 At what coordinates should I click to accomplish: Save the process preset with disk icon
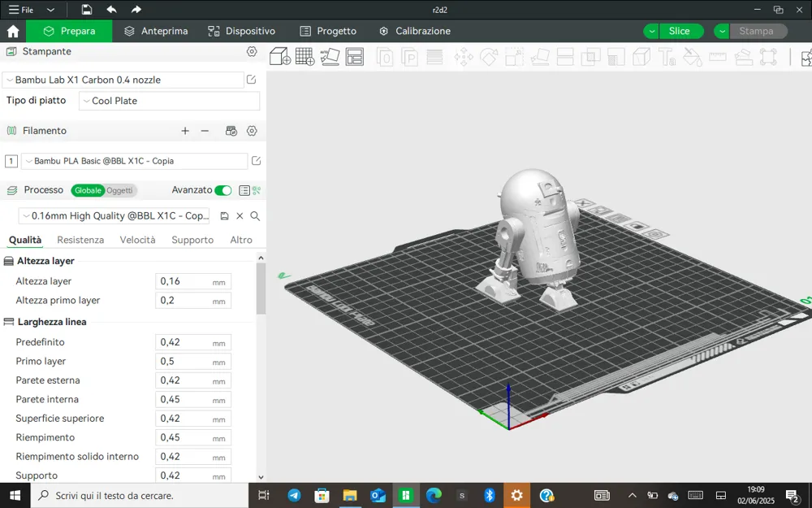tap(224, 215)
